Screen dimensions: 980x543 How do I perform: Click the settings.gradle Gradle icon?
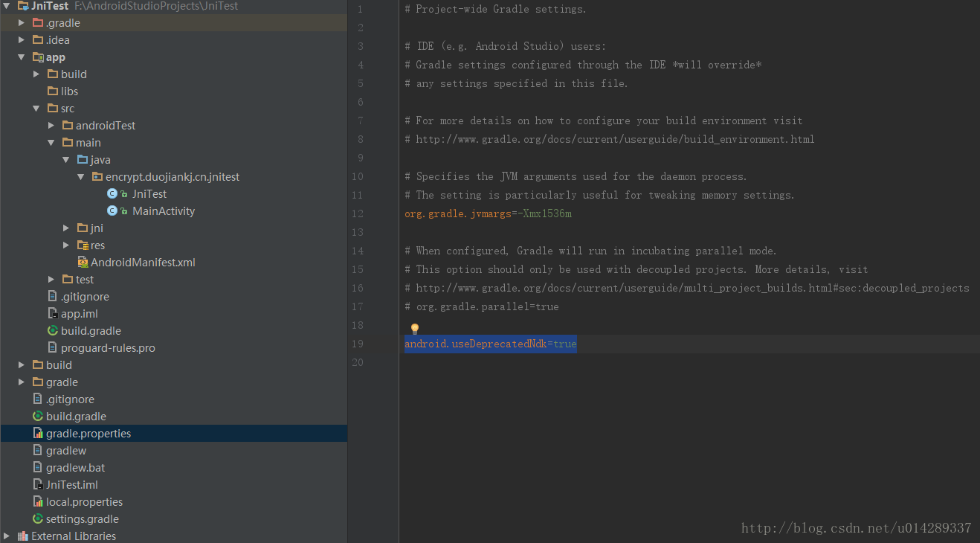coord(38,519)
